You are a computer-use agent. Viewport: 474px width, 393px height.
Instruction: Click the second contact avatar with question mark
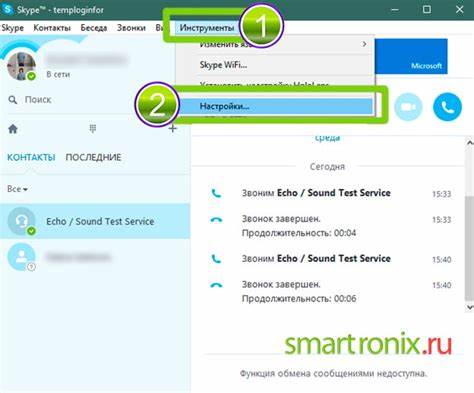[21, 257]
